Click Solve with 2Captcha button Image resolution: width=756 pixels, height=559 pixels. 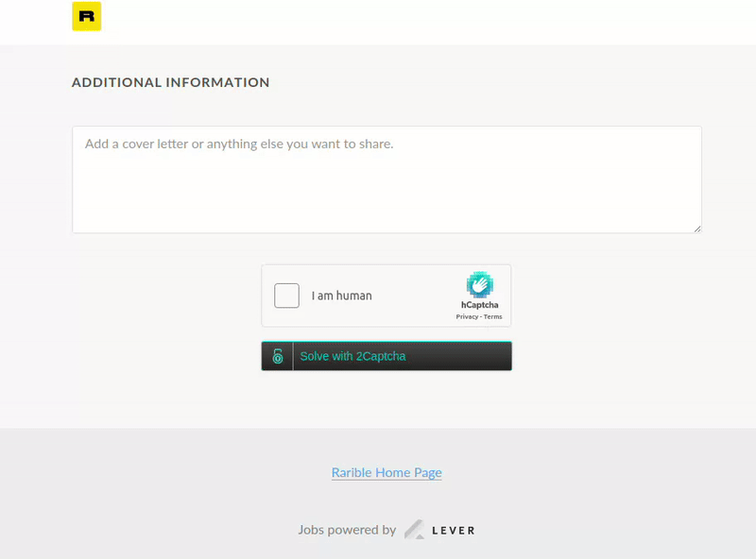[x=387, y=356]
